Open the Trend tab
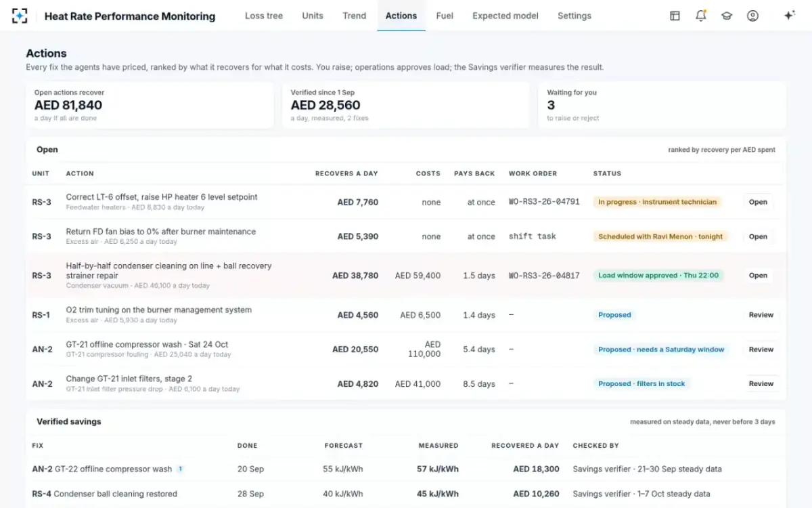Viewport: 812px width, 508px height. pyautogui.click(x=354, y=16)
